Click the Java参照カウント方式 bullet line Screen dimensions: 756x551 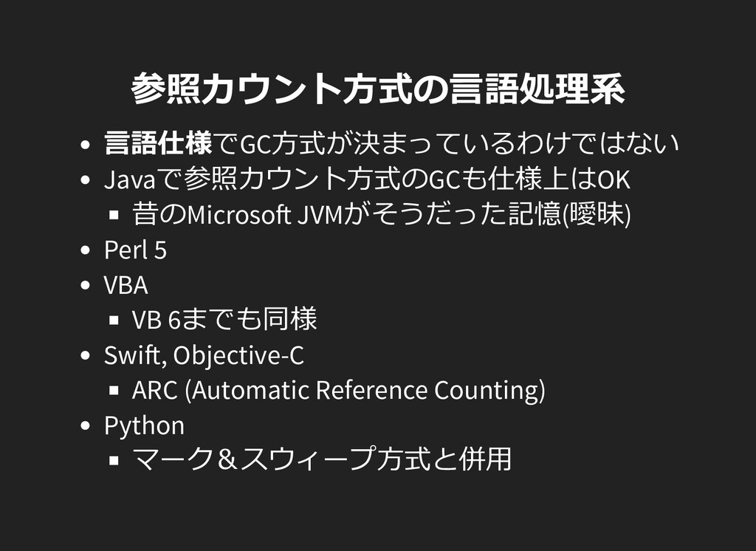tap(368, 179)
